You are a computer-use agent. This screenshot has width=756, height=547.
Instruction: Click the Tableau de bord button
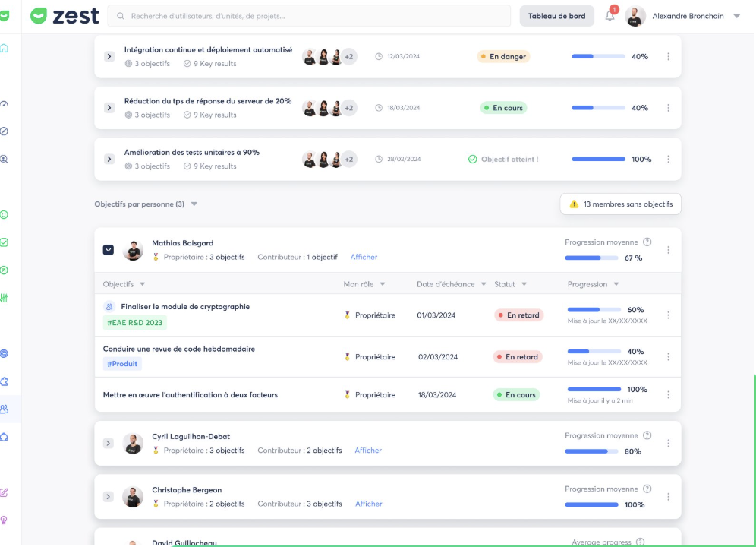pos(556,16)
